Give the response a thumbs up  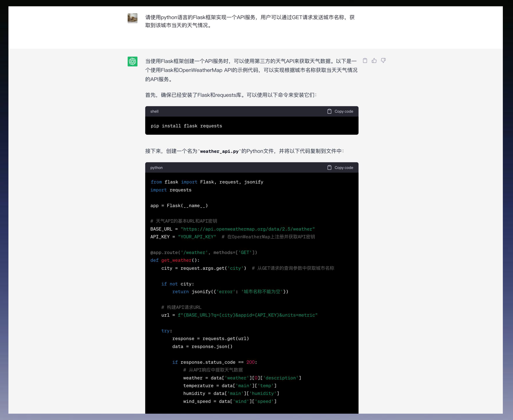(374, 60)
